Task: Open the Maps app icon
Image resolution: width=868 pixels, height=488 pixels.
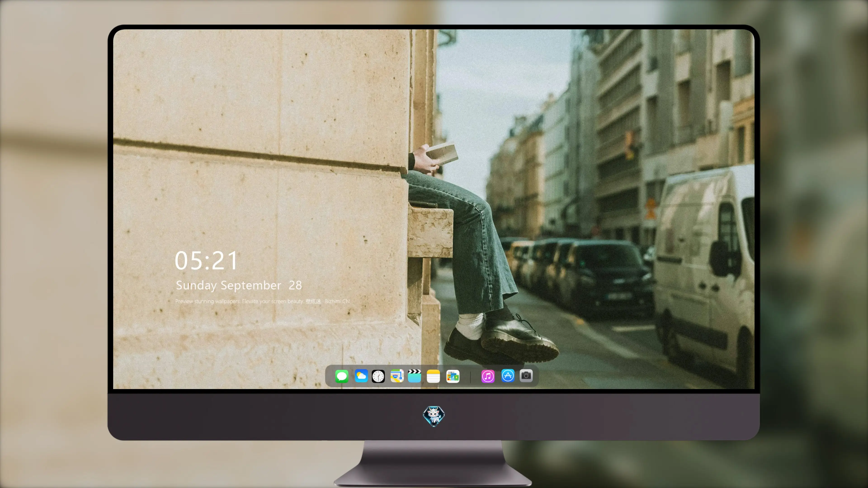Action: 397,376
